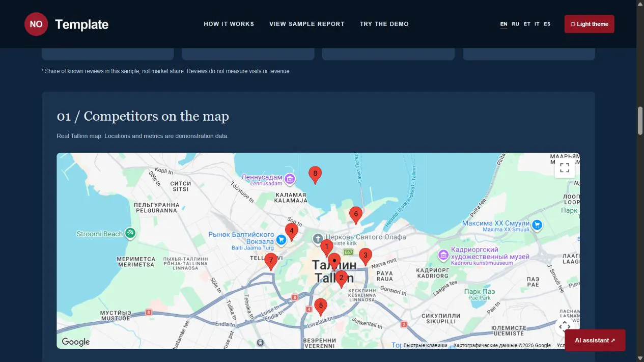
Task: Select the Stroomi Beach green icon
Action: pyautogui.click(x=130, y=233)
